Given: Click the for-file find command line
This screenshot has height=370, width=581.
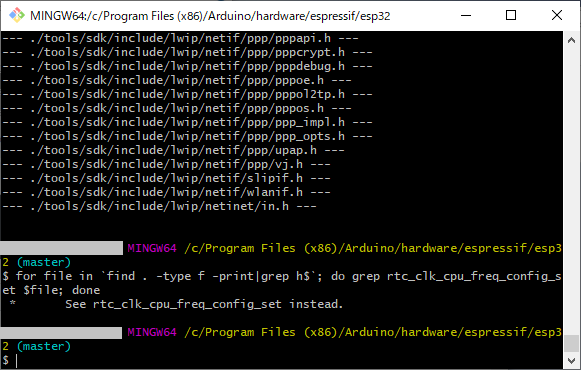Looking at the screenshot, I should tap(282, 276).
